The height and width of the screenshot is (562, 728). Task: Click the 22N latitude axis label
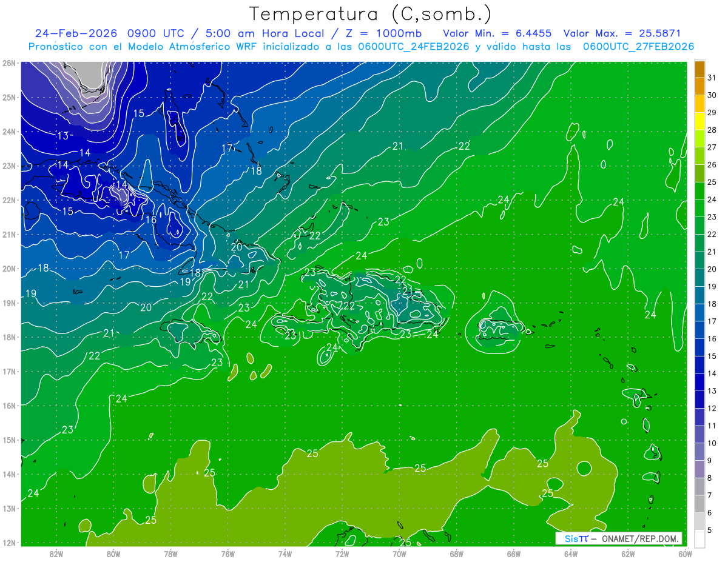(x=8, y=200)
